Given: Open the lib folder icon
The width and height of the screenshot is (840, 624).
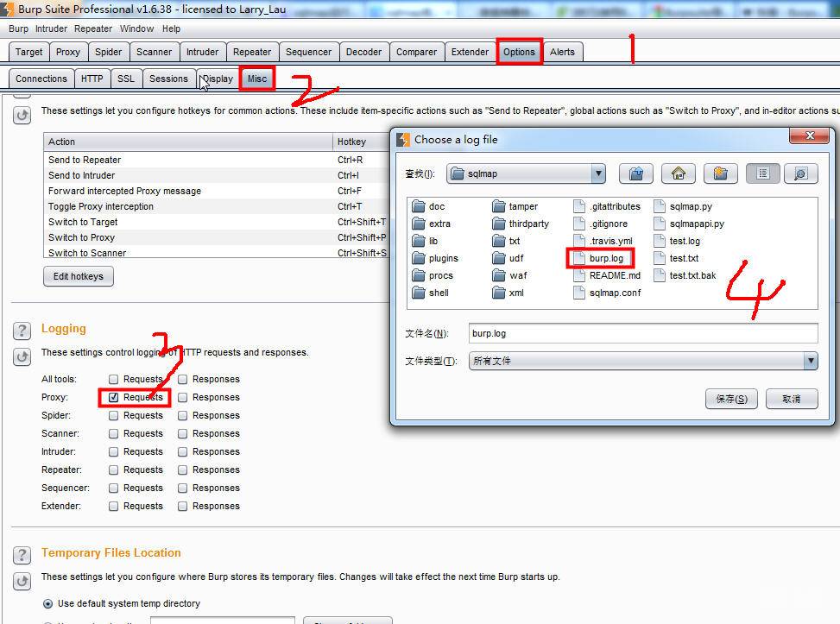Looking at the screenshot, I should pyautogui.click(x=419, y=241).
